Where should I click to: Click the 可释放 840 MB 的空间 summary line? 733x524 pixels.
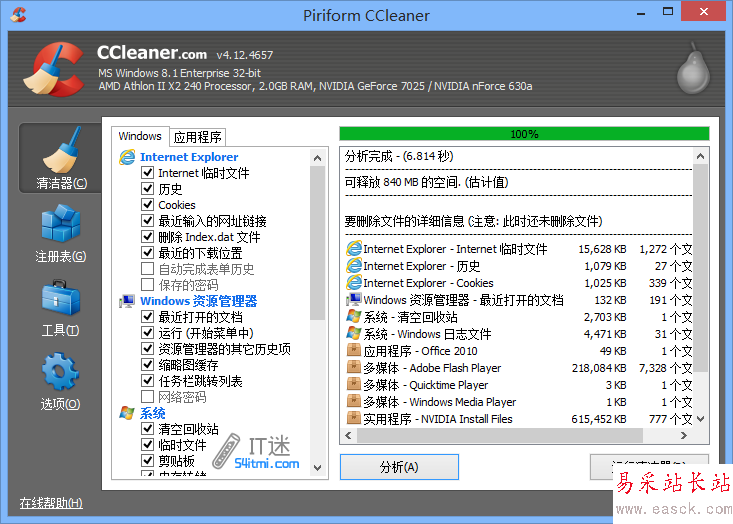426,182
